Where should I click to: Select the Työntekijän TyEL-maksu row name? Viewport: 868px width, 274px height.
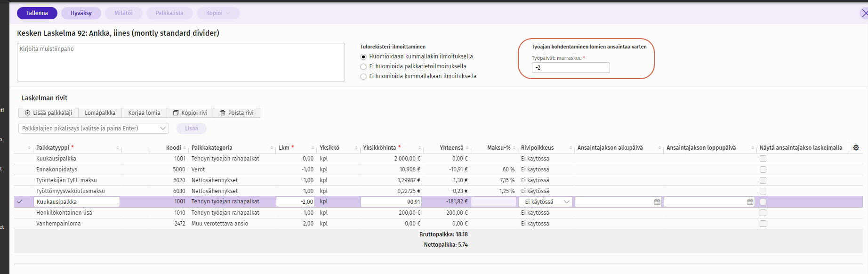click(x=66, y=180)
